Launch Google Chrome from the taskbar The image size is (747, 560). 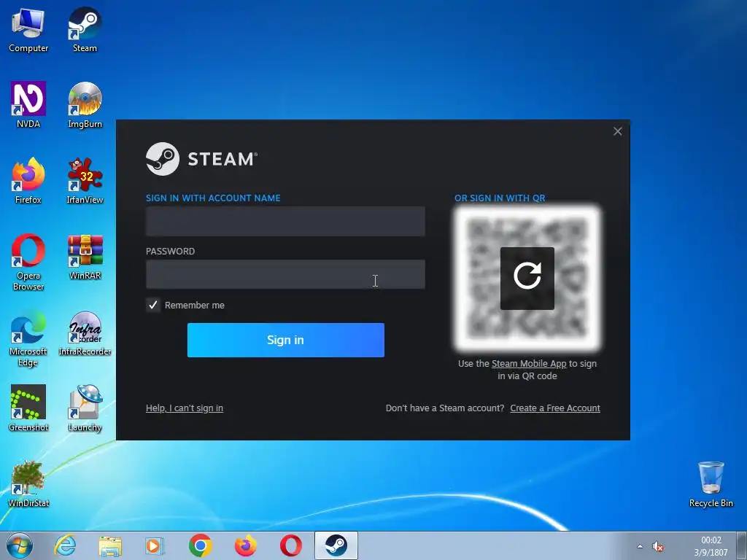200,545
